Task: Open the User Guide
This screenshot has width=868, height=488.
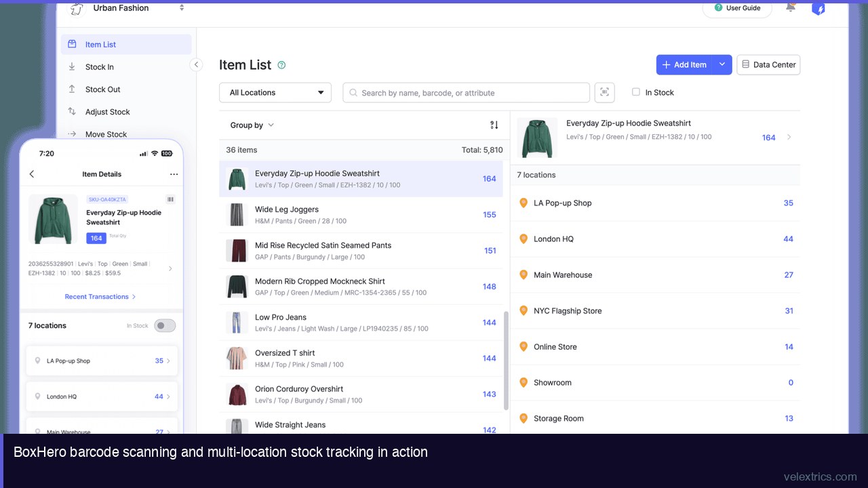Action: click(x=736, y=8)
